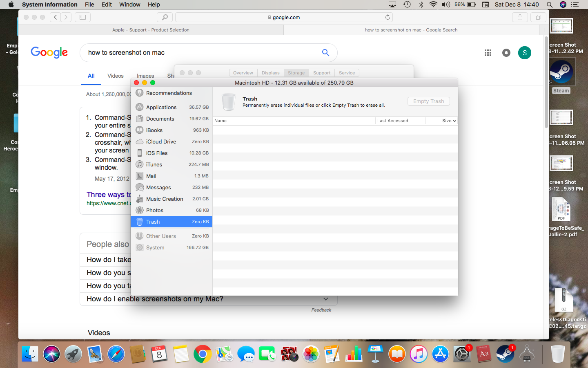588x368 pixels.
Task: Click the Empty Trash button
Action: pyautogui.click(x=428, y=101)
